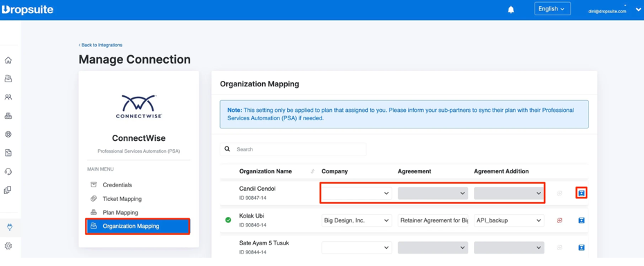Open the organizations briefcase icon in sidebar
This screenshot has height=266, width=644.
pyautogui.click(x=8, y=78)
